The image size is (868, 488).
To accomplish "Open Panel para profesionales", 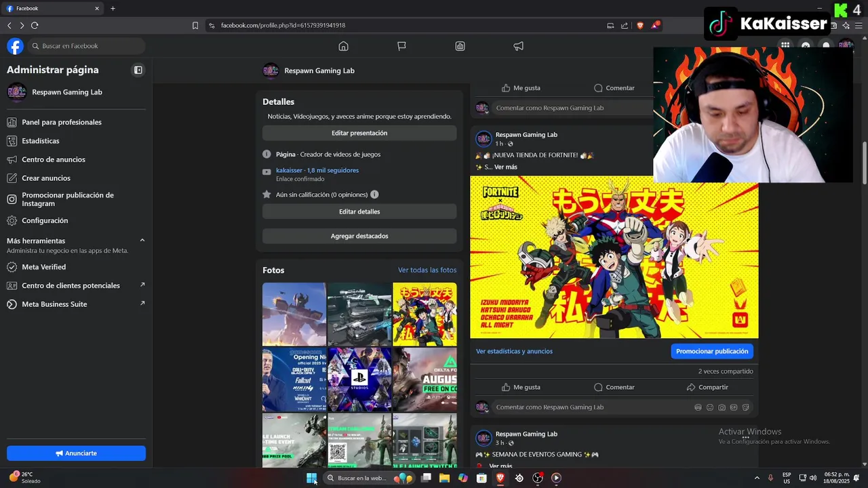I will [62, 122].
